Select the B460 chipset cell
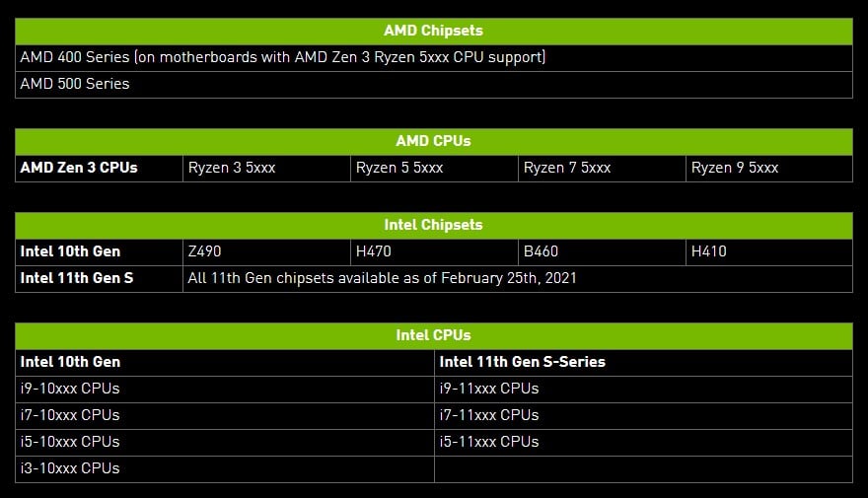This screenshot has height=498, width=868. click(602, 251)
